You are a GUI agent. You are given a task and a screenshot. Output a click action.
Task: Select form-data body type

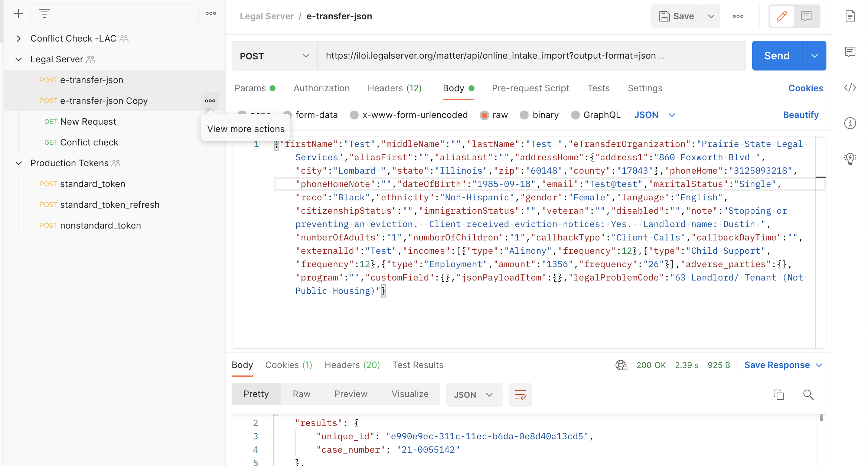click(x=310, y=115)
